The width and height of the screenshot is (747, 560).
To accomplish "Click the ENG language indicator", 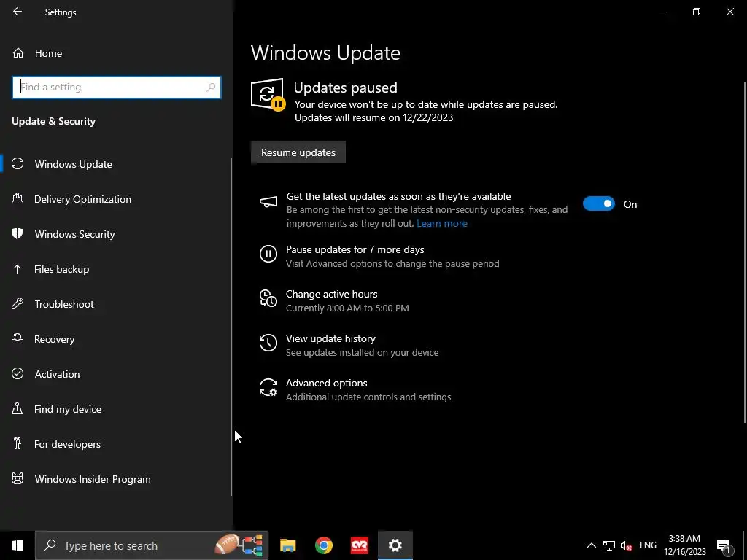I will pos(648,545).
